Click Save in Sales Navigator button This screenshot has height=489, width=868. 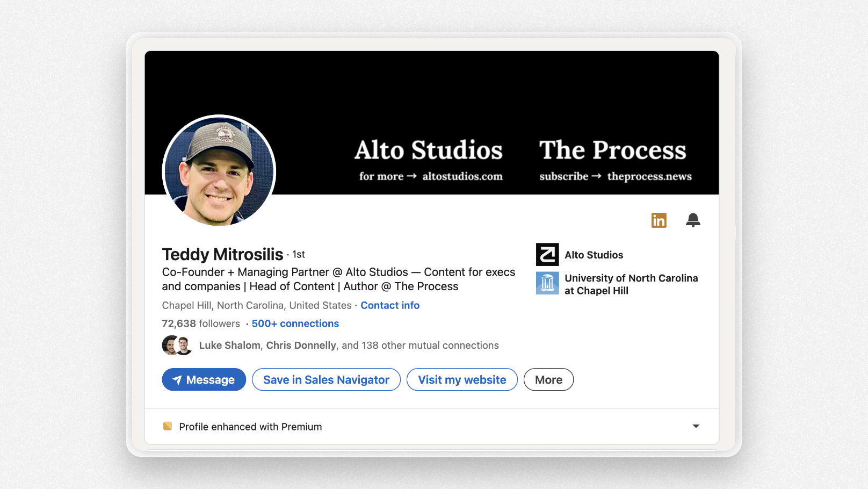326,379
